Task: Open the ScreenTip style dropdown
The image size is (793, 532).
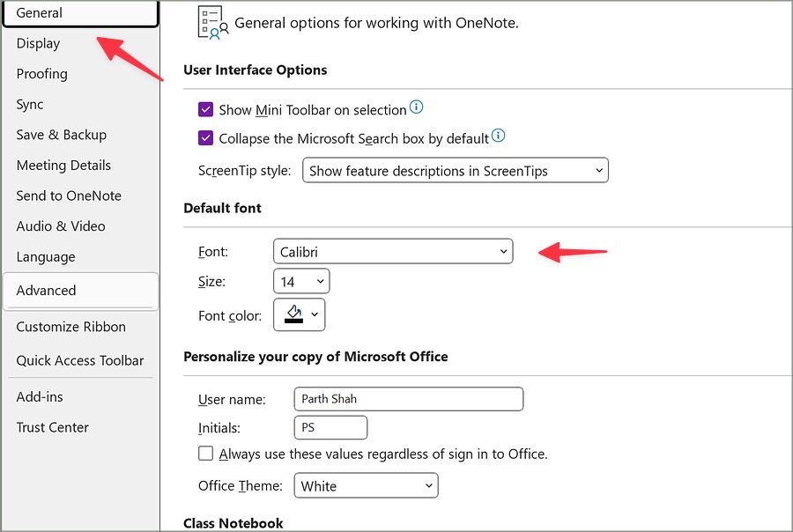Action: [x=455, y=171]
